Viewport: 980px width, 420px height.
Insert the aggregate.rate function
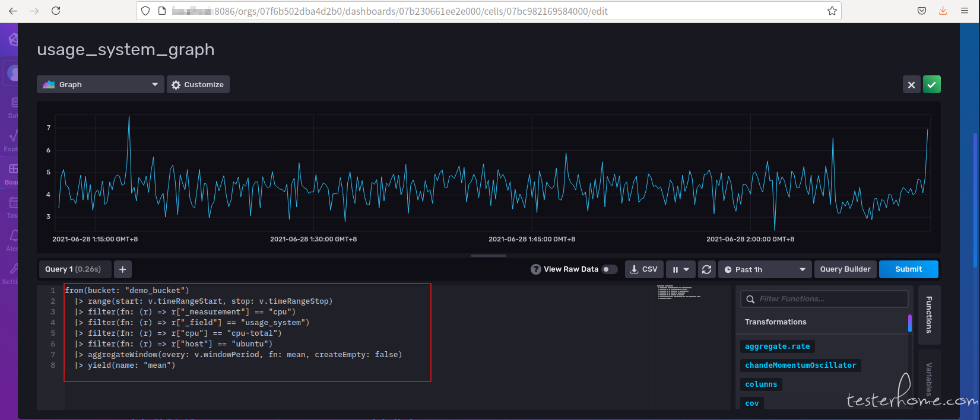[777, 346]
